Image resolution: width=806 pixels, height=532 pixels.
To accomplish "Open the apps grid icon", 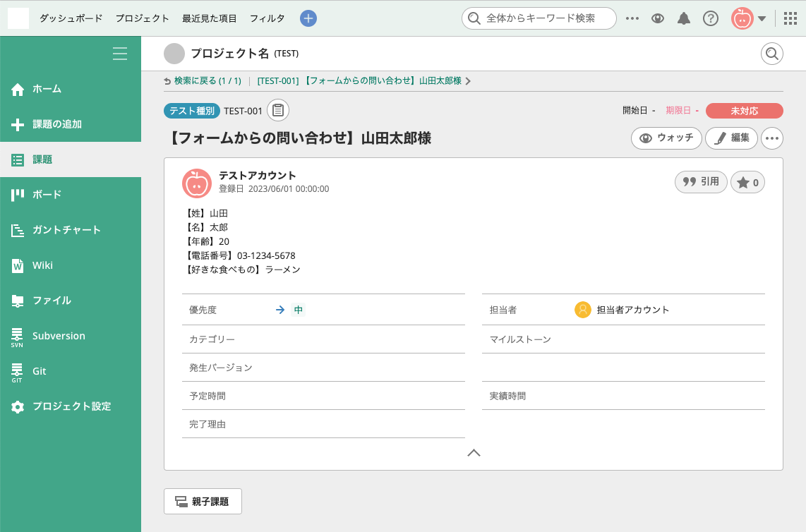I will [790, 18].
